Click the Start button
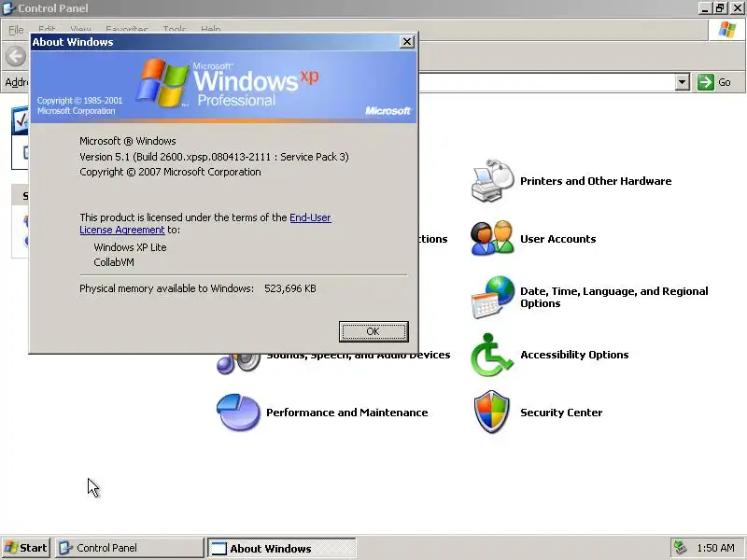The width and height of the screenshot is (747, 560). tap(26, 548)
